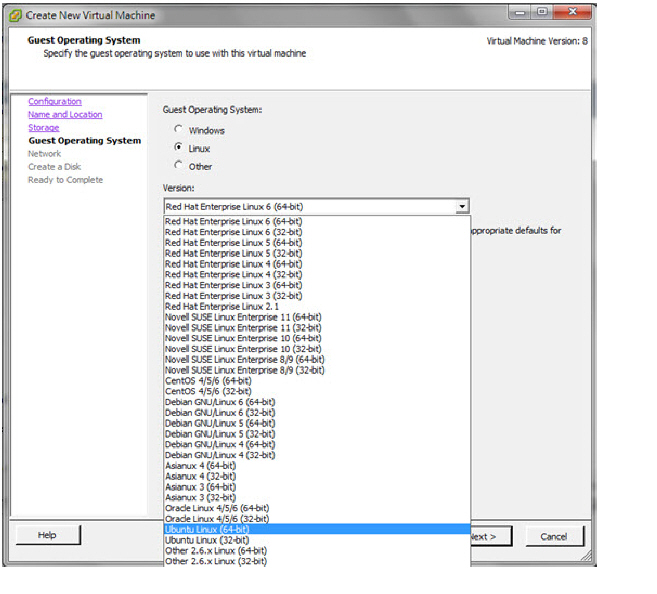This screenshot has height=594, width=657.
Task: Pick Novell SUSE Linux Enterprise 11 (32-bit)
Action: (x=317, y=328)
